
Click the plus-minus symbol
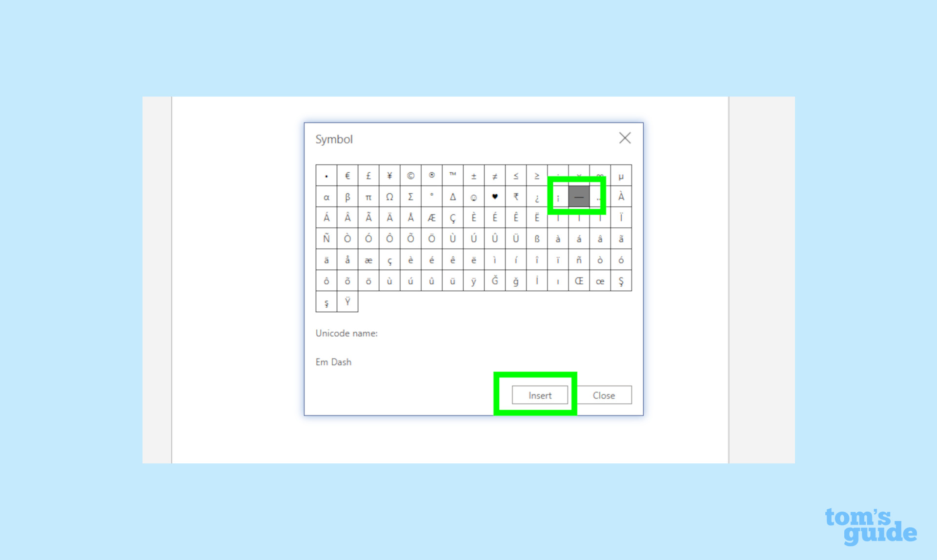(473, 175)
